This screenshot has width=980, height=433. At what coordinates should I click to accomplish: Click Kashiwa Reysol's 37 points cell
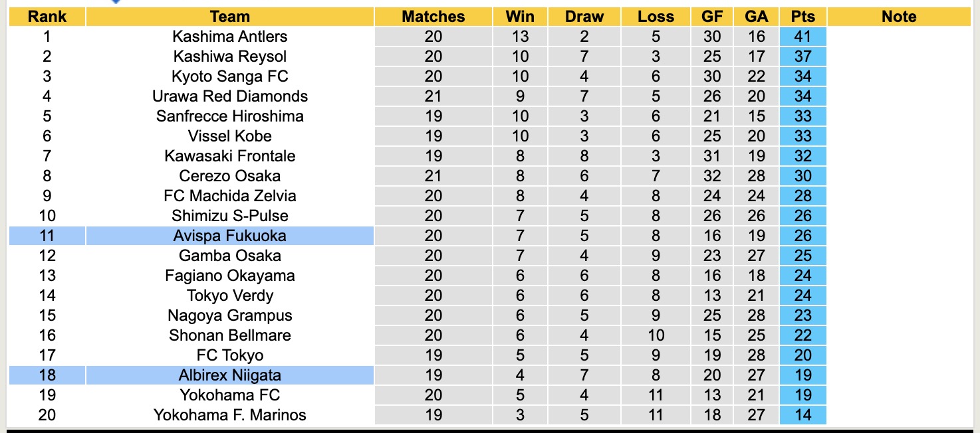point(802,56)
